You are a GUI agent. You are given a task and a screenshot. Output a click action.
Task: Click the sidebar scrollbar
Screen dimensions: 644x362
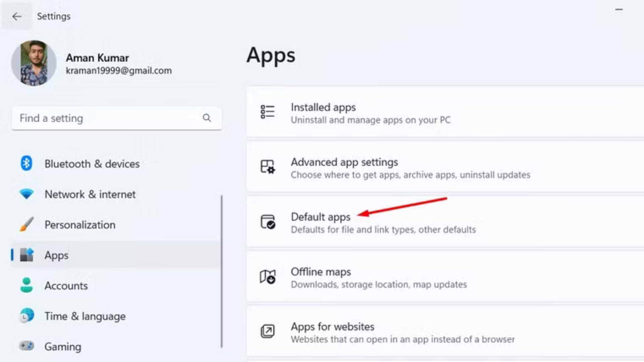click(222, 268)
